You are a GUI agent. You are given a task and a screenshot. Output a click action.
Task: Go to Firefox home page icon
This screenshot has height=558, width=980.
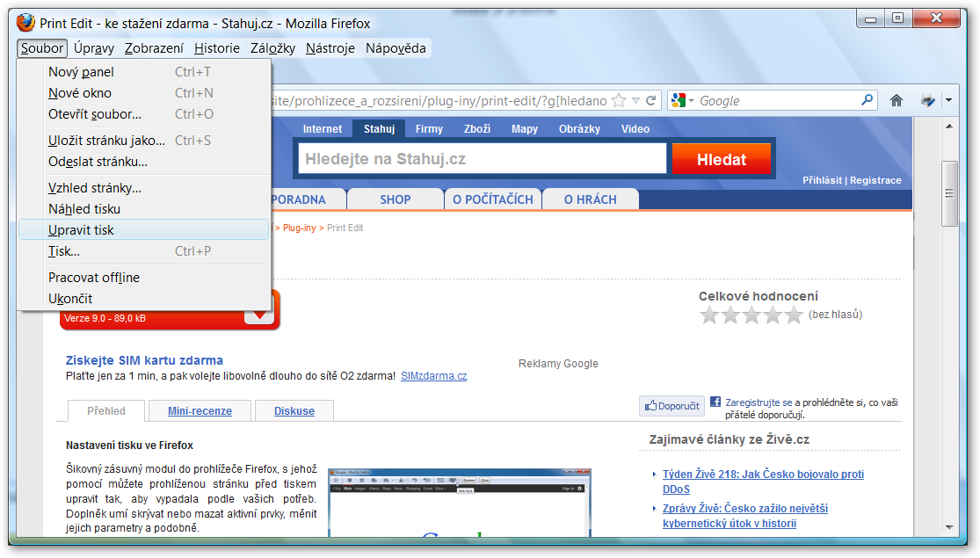pyautogui.click(x=897, y=100)
